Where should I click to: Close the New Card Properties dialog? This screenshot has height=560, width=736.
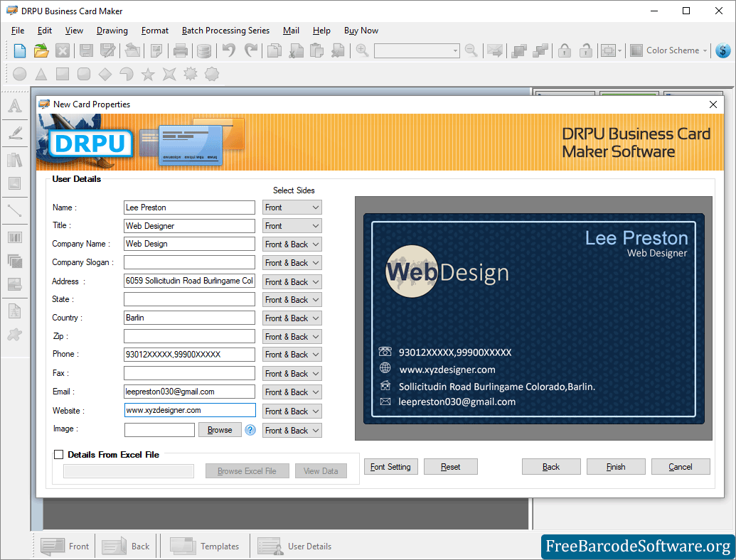pyautogui.click(x=713, y=104)
